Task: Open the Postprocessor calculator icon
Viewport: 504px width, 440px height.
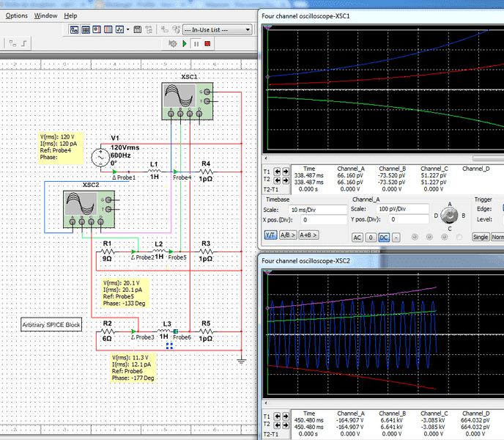Action: point(137,30)
